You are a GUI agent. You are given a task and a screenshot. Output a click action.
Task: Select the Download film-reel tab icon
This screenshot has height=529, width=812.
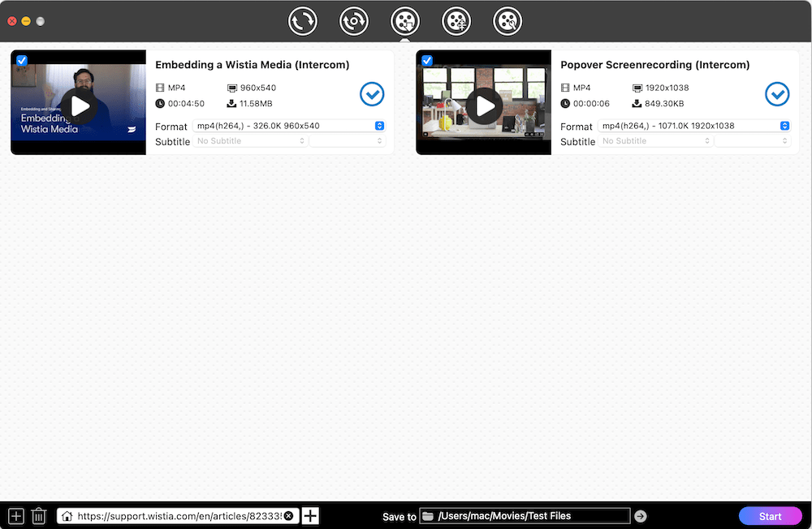point(405,21)
